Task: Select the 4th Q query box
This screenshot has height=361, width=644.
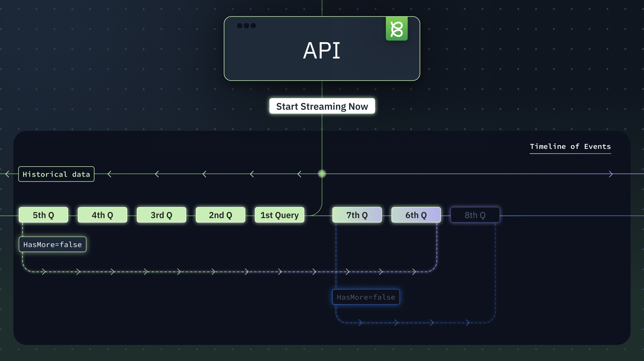Action: pyautogui.click(x=103, y=215)
